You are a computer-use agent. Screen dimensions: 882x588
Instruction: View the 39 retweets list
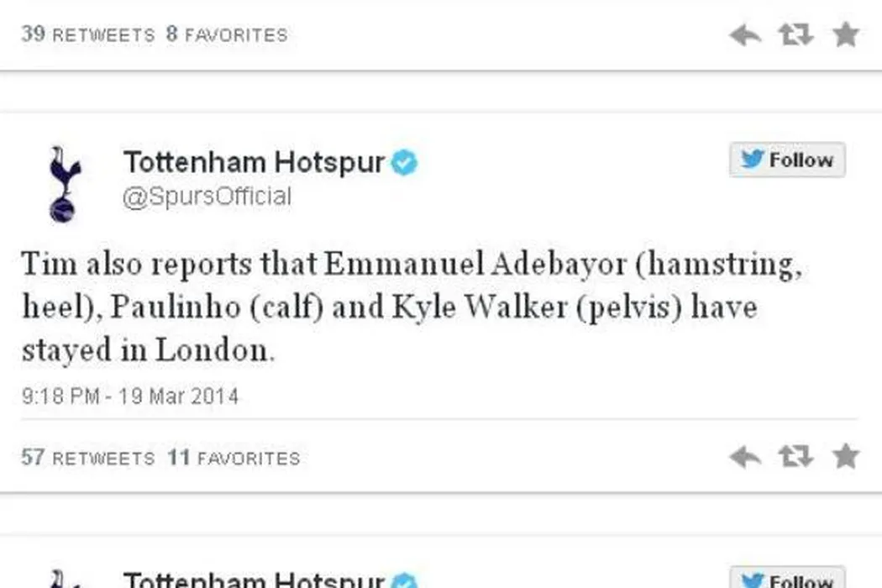(x=87, y=34)
